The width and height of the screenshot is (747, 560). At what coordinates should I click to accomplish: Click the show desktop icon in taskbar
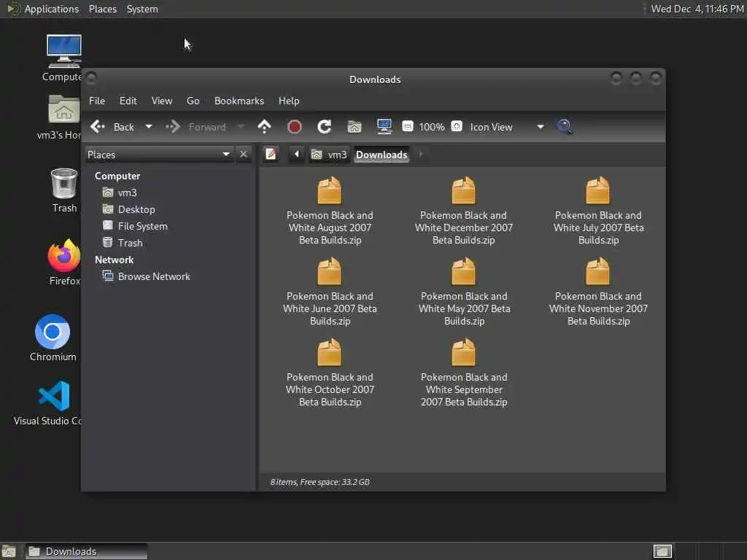point(9,551)
